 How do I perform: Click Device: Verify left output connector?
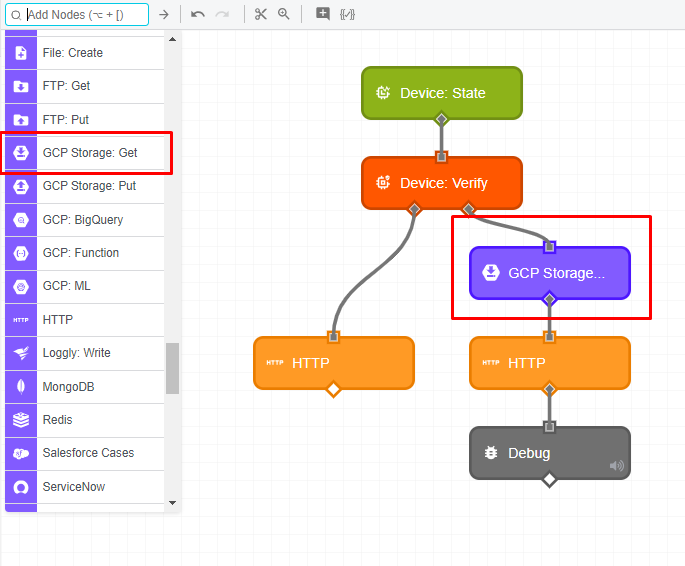(414, 209)
